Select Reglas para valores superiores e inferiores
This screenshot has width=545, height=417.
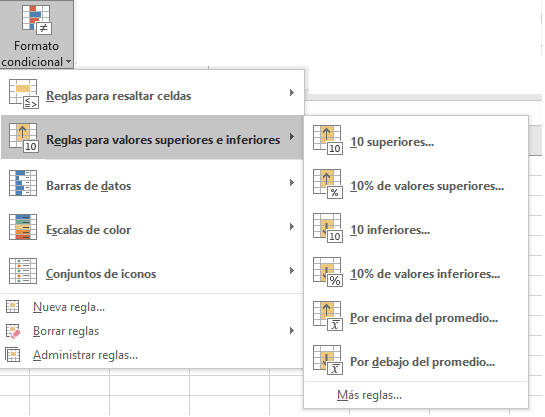[x=152, y=137]
